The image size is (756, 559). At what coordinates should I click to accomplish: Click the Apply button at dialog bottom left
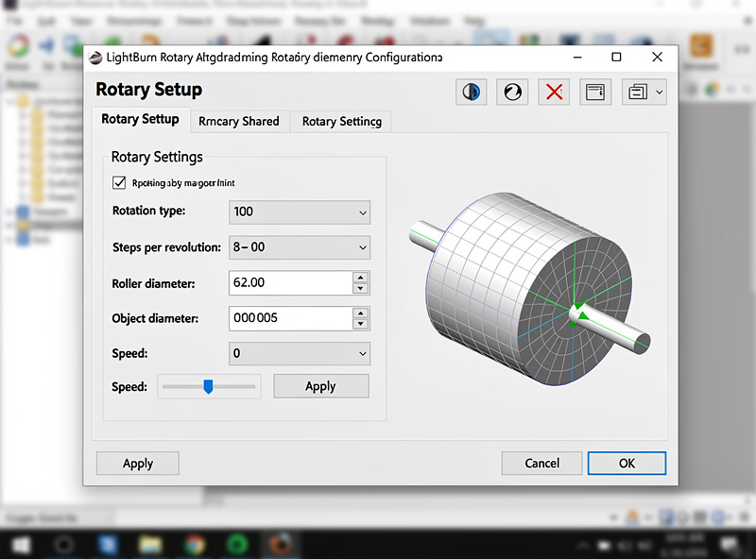[x=138, y=463]
